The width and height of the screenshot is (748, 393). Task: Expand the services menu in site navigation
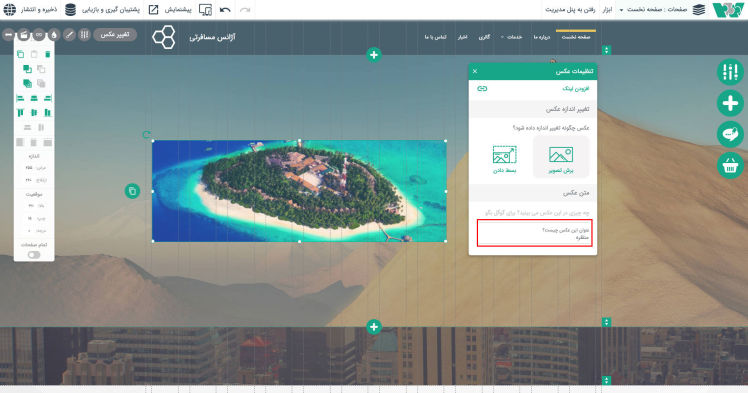(511, 37)
